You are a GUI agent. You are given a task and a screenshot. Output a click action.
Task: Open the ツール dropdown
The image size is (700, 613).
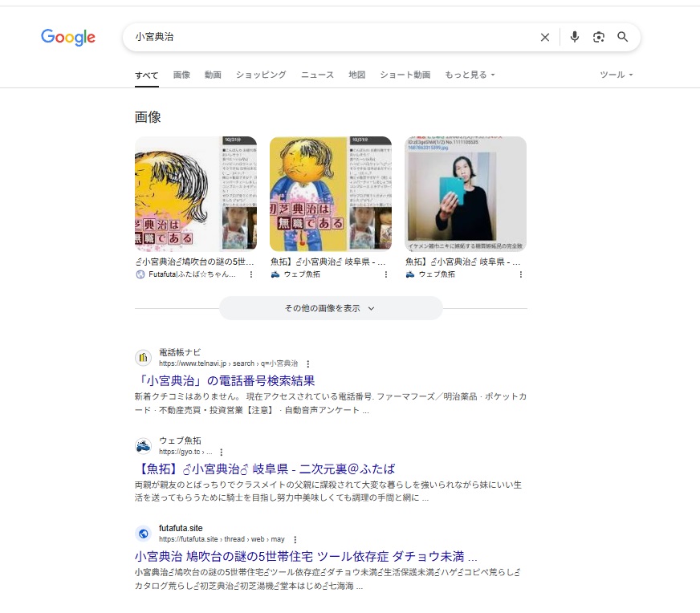coord(616,75)
